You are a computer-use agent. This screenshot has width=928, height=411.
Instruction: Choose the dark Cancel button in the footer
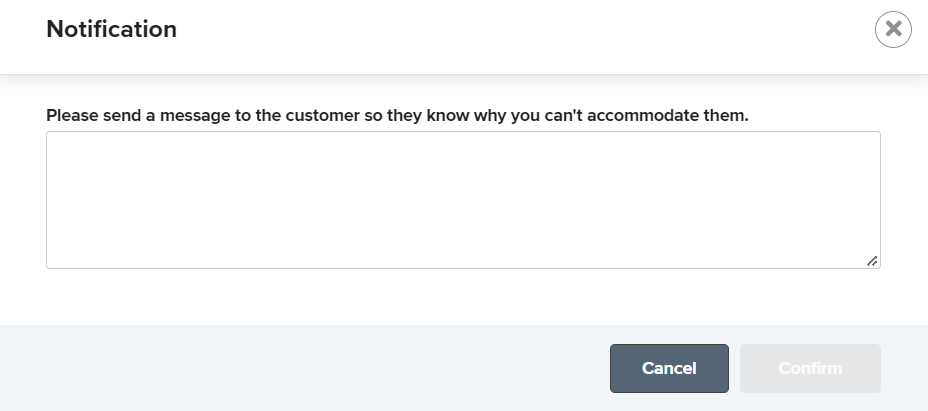coord(669,368)
